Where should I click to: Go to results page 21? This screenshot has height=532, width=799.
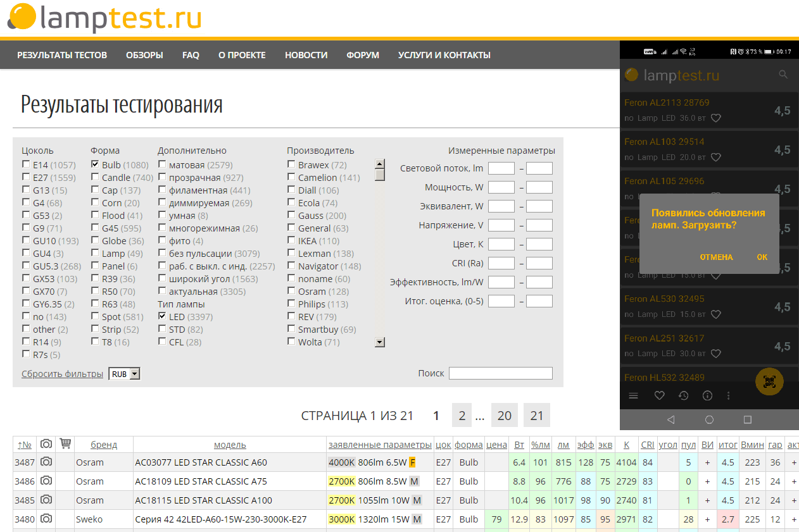(x=537, y=415)
